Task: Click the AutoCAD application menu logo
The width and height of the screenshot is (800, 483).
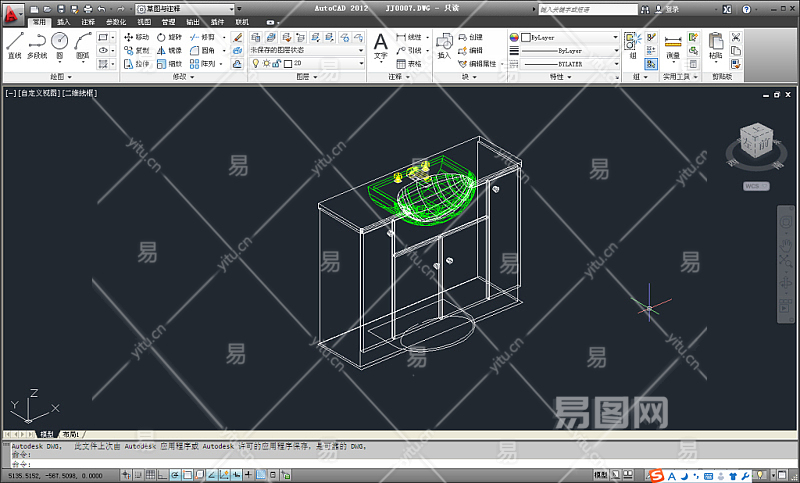Action: pyautogui.click(x=13, y=11)
